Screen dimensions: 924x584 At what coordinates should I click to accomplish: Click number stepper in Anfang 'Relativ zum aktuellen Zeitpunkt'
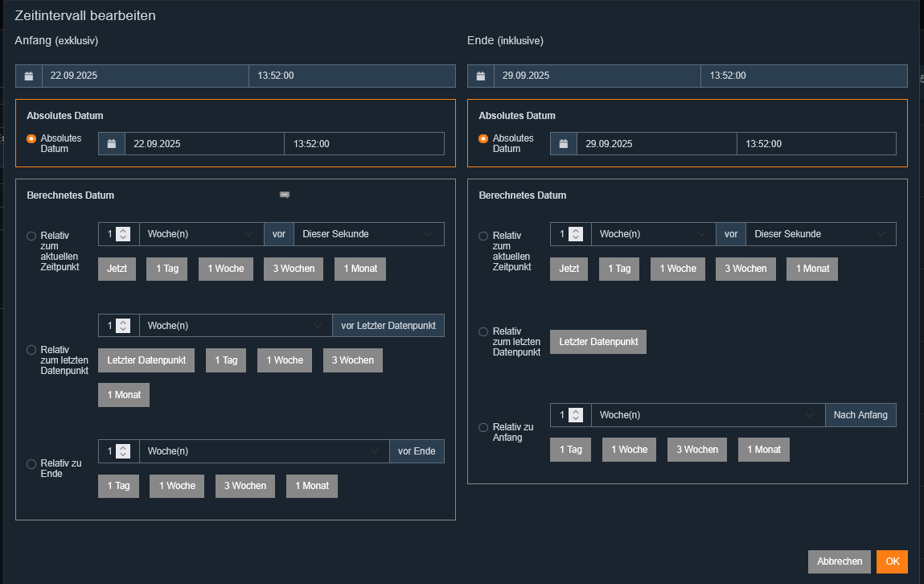(123, 234)
